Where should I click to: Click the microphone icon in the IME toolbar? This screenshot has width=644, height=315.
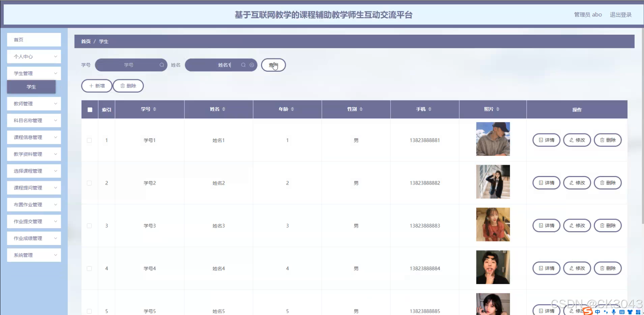(614, 312)
